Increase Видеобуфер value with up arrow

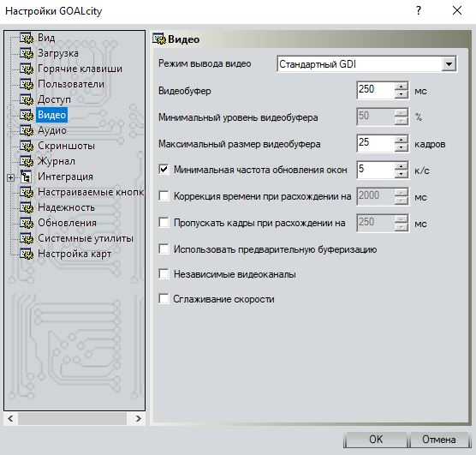coord(402,86)
